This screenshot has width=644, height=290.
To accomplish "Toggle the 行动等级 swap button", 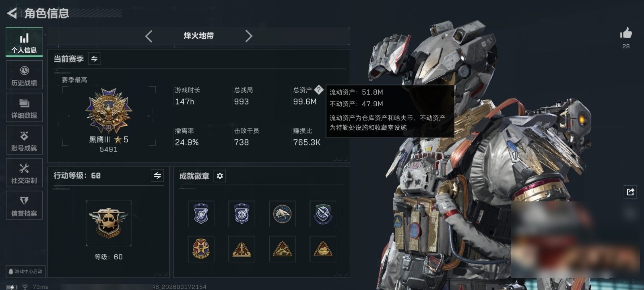I will coord(157,176).
